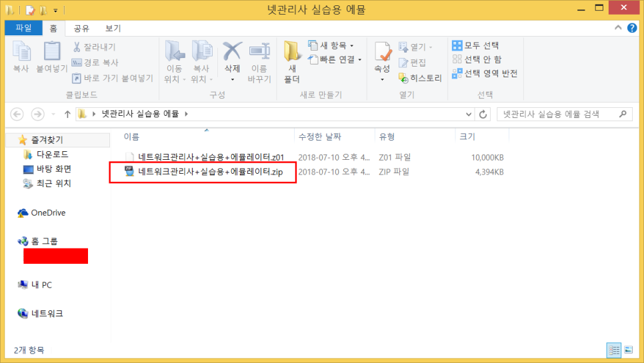Screen dimensions: 644x363
Task: Refresh the folder view
Action: point(483,115)
